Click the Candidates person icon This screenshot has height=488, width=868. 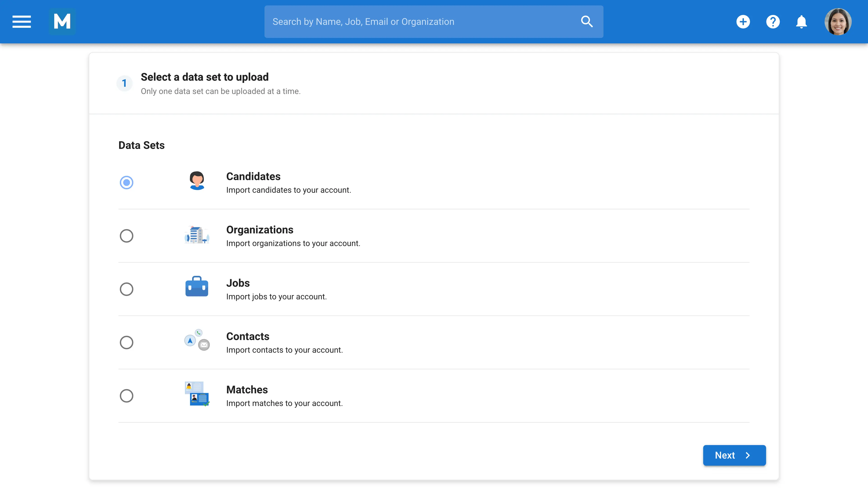coord(197,181)
